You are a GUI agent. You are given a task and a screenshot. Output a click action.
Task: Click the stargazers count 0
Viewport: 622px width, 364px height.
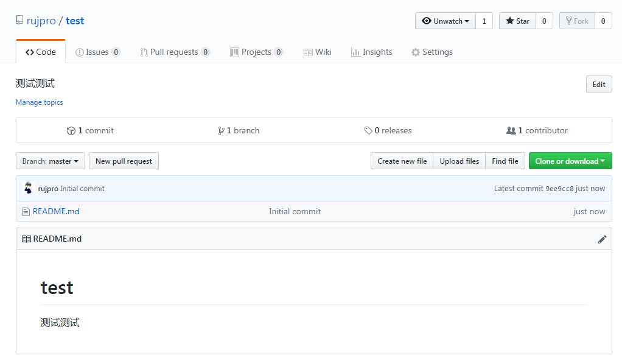tap(544, 21)
